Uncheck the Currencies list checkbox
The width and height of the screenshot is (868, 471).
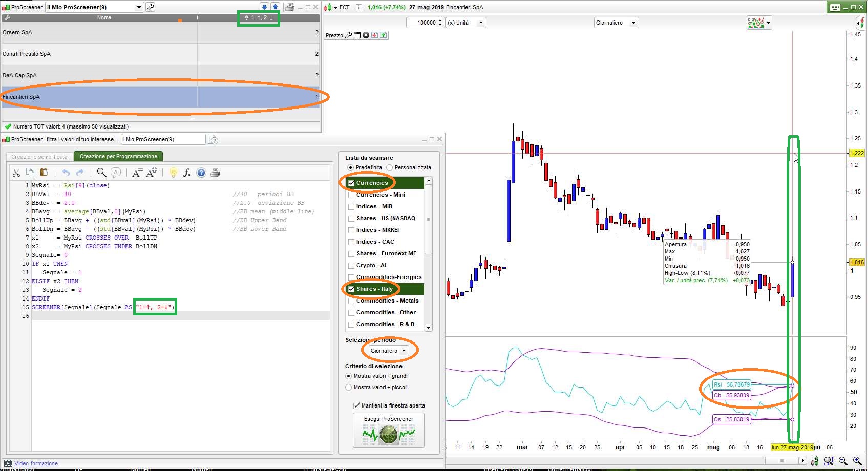(351, 183)
